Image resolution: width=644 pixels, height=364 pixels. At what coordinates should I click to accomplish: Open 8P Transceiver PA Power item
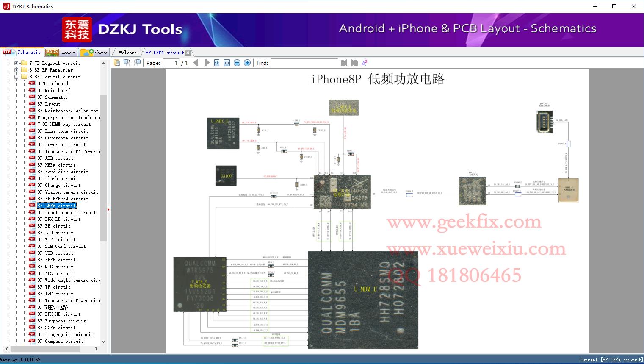pyautogui.click(x=69, y=151)
